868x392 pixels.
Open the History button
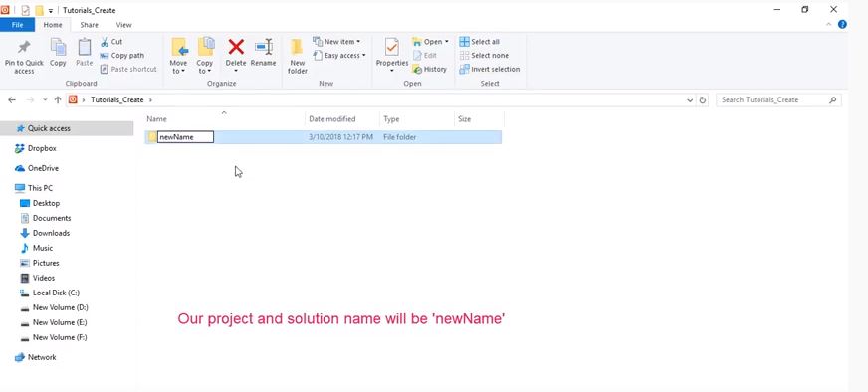pyautogui.click(x=429, y=70)
